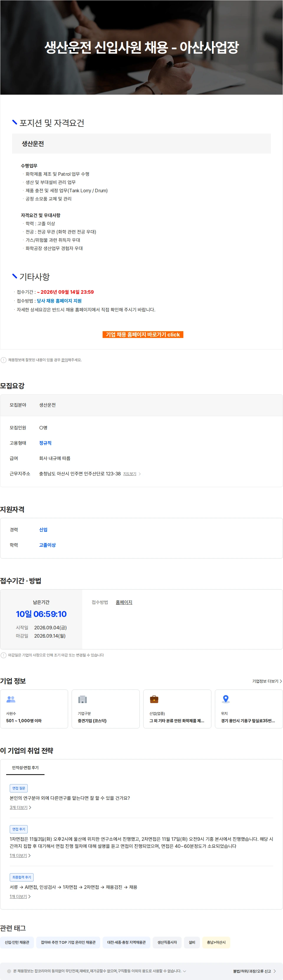This screenshot has width=283, height=980.
Task: Click the employees icon on 사원수 card
Action: pyautogui.click(x=11, y=699)
